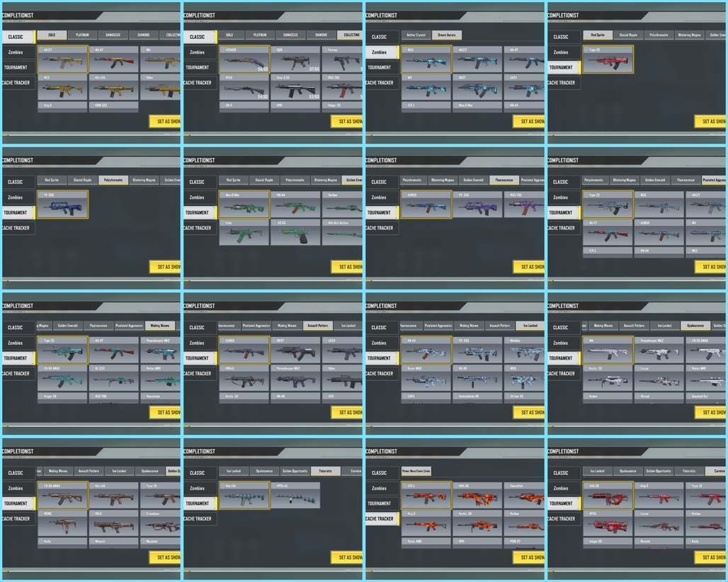Click the highlighted Making Waves tab
The image size is (728, 582).
160,326
